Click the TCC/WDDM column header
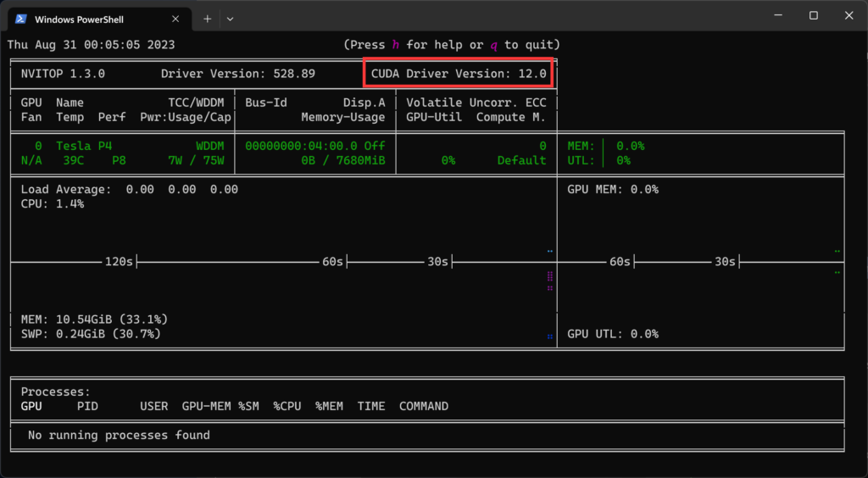The height and width of the screenshot is (478, 868). pos(196,103)
